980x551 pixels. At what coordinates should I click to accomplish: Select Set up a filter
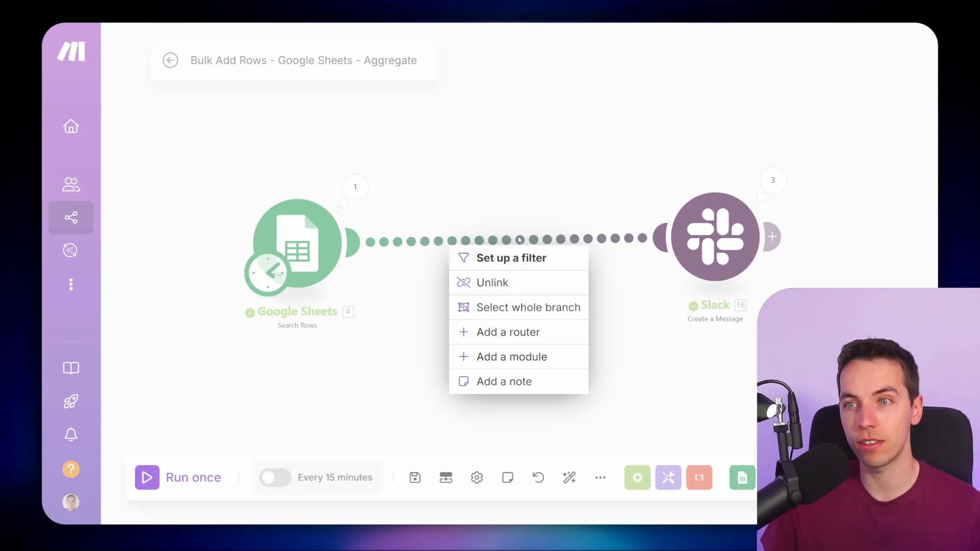click(x=519, y=258)
